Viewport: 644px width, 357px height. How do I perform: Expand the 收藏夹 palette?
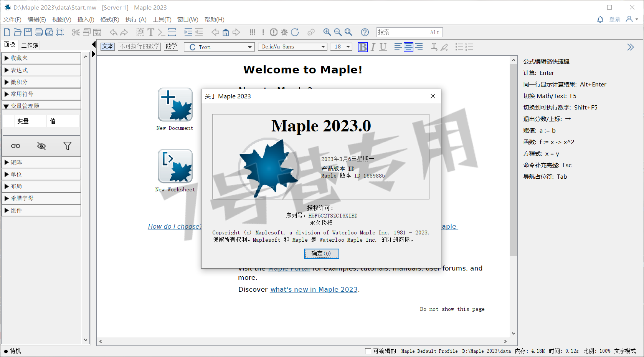[41, 58]
